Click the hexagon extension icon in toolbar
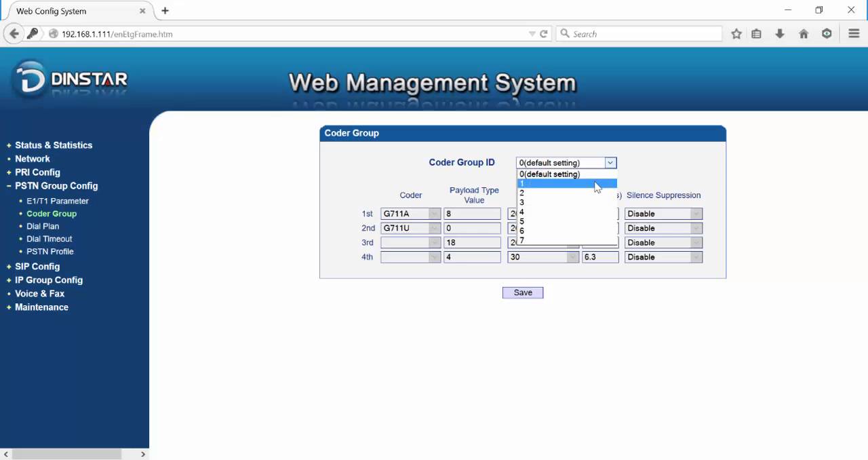868x460 pixels. 827,34
